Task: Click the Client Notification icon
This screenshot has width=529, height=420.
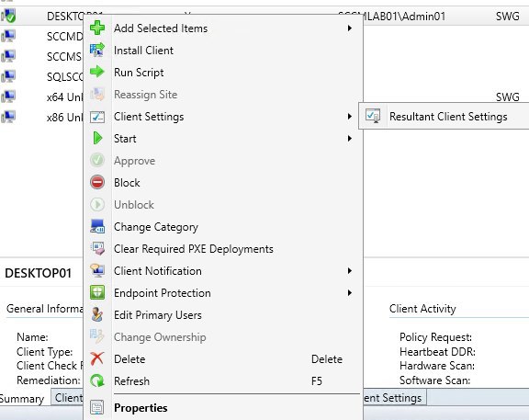Action: pos(97,271)
